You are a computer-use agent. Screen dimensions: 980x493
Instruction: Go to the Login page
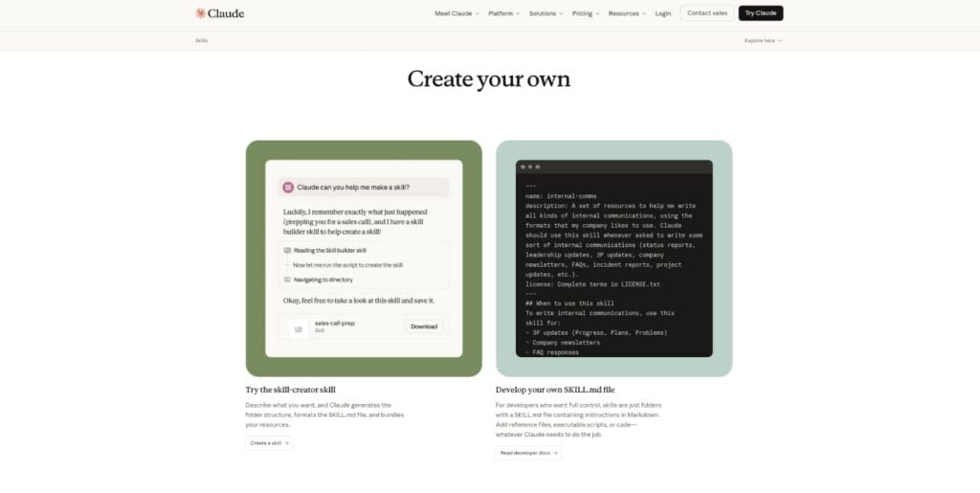pos(663,13)
